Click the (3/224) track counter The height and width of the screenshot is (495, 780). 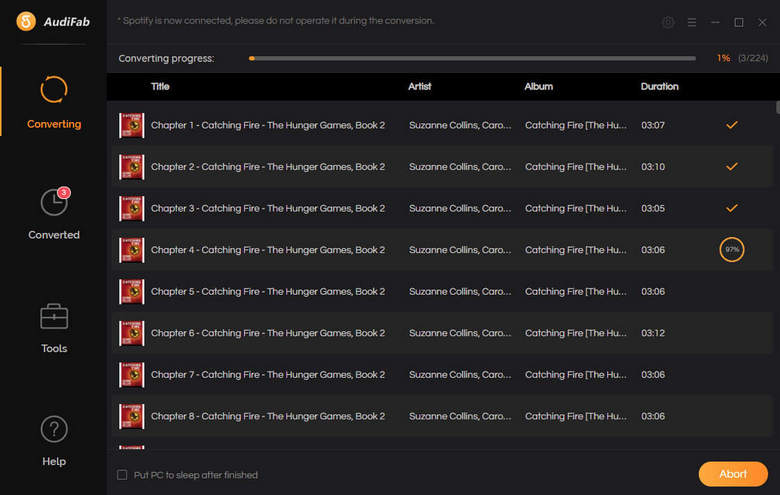(753, 58)
